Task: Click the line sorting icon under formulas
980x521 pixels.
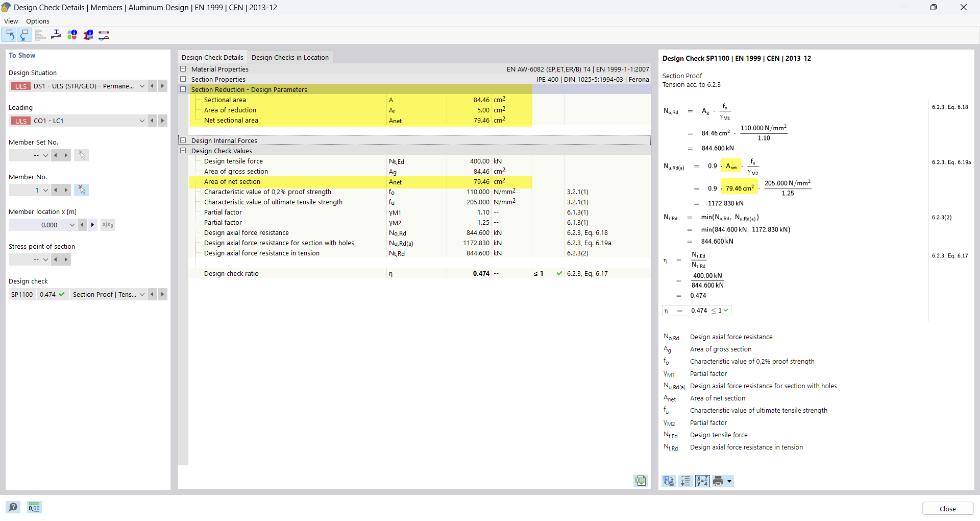Action: click(x=685, y=481)
